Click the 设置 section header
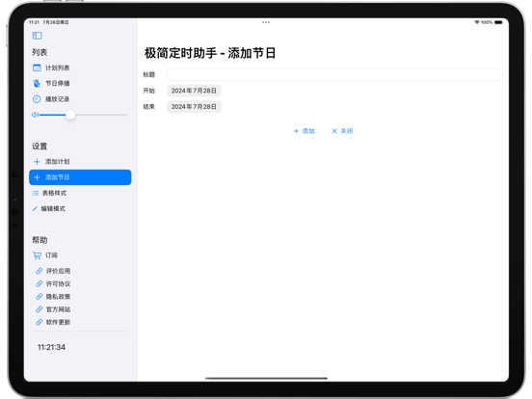 [x=40, y=146]
